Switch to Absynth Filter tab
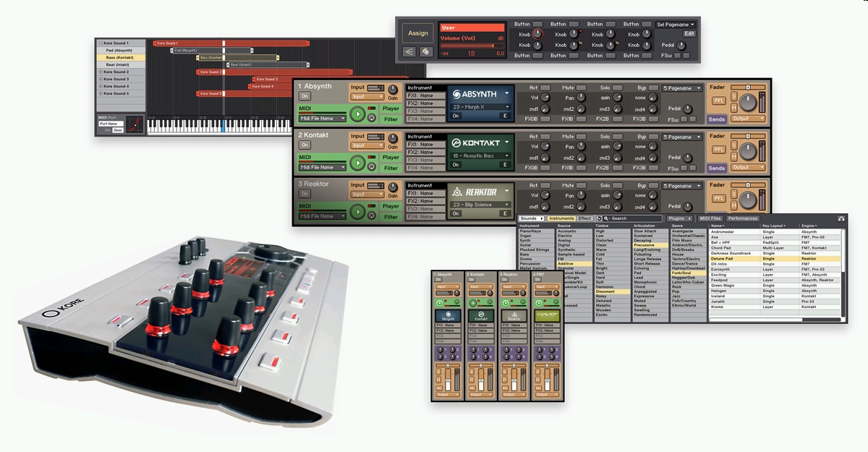Screen dimensions: 868x452 coord(391,119)
